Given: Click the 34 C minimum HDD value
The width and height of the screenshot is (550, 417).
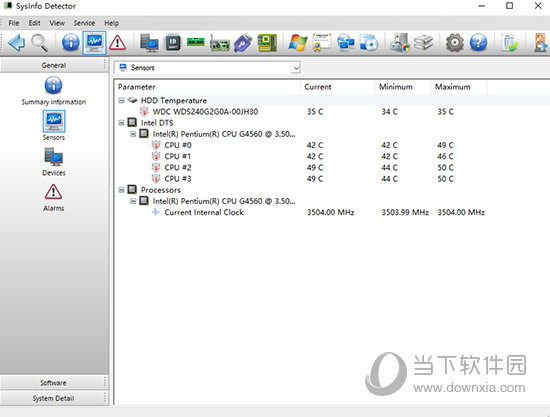Looking at the screenshot, I should [x=389, y=112].
